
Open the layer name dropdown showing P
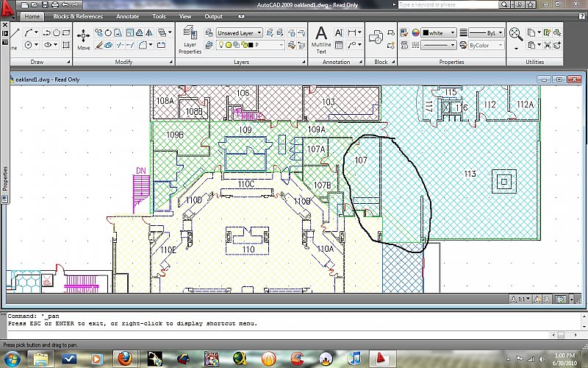250,45
